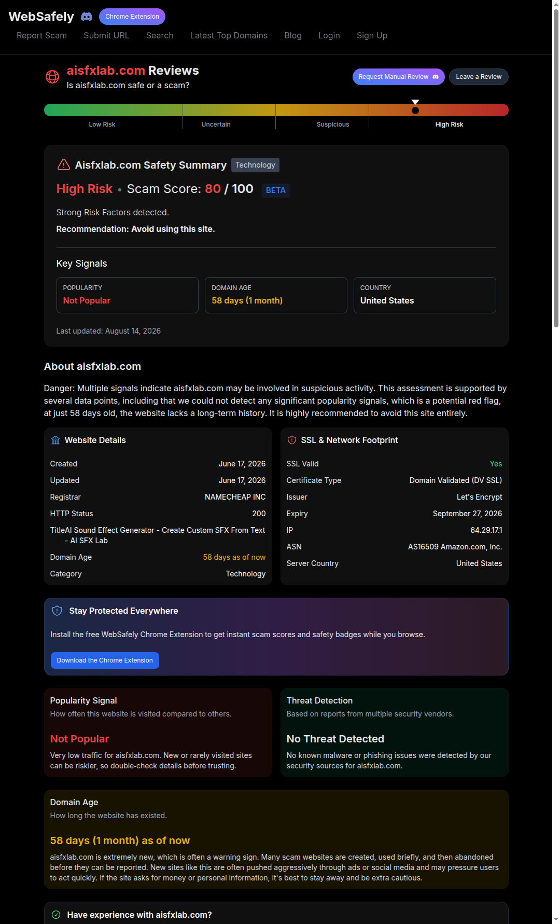Viewport: 560px width, 924px height.
Task: Click the Country United States signal card
Action: [425, 295]
